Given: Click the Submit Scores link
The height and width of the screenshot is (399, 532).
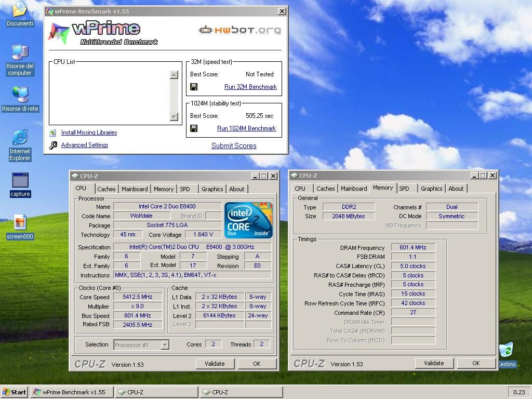Looking at the screenshot, I should pyautogui.click(x=234, y=145).
